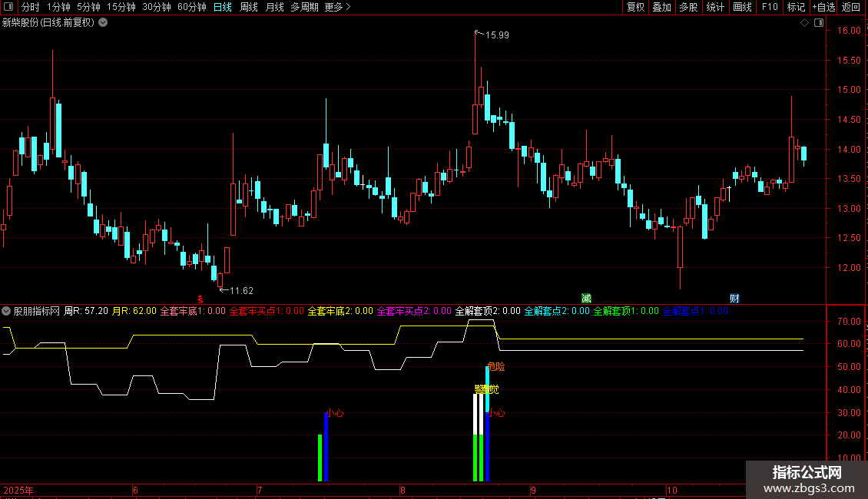Click the 全解套顶2: 0.00 label
868x499 pixels.
click(x=488, y=311)
